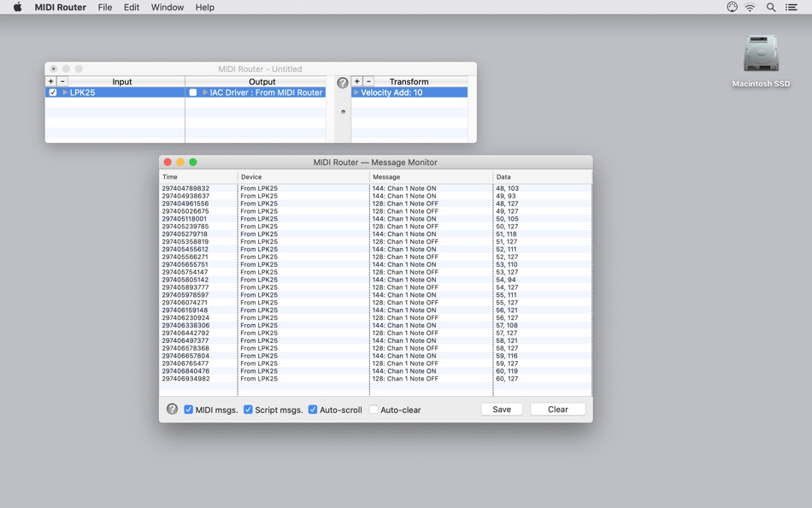Select the Velocity Add: 10 transform row
Viewport: 812px width, 508px height.
tap(409, 92)
